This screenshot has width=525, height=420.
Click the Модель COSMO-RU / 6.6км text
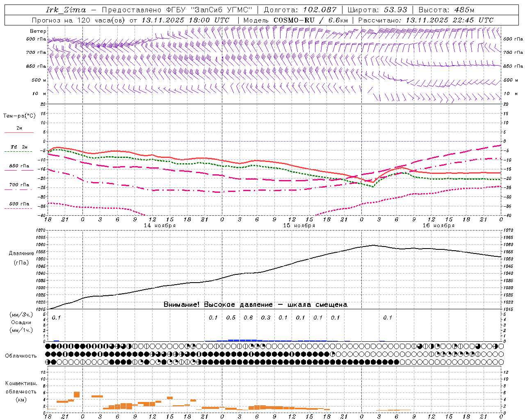click(x=295, y=20)
